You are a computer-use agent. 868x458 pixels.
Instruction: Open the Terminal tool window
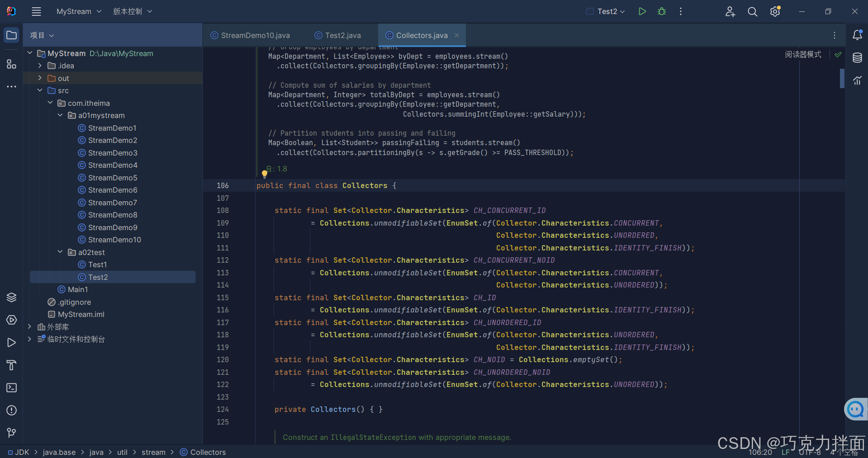(12, 388)
